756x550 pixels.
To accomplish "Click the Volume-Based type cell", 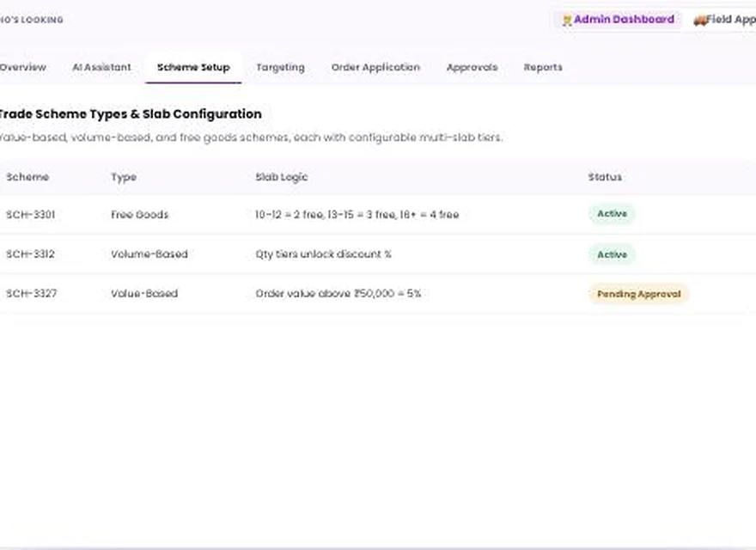I will [149, 254].
